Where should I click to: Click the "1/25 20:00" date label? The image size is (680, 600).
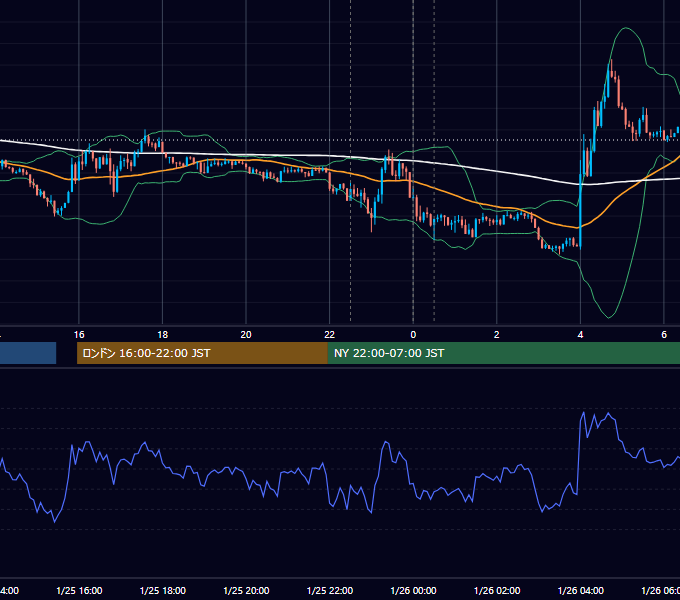point(246,590)
